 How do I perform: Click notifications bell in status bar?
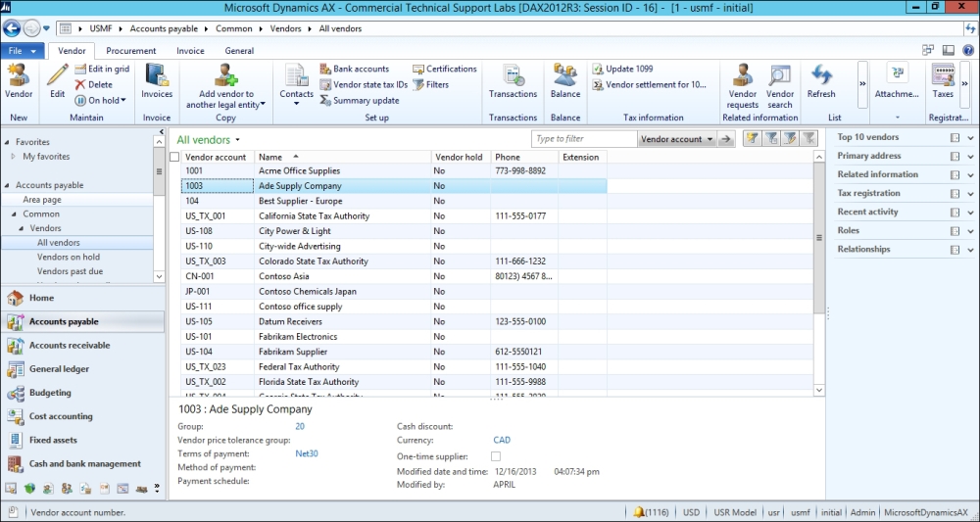pos(639,512)
